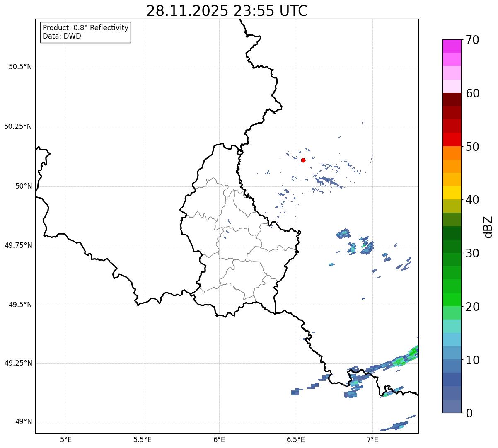Click the 5°E longitude label

tap(66, 440)
